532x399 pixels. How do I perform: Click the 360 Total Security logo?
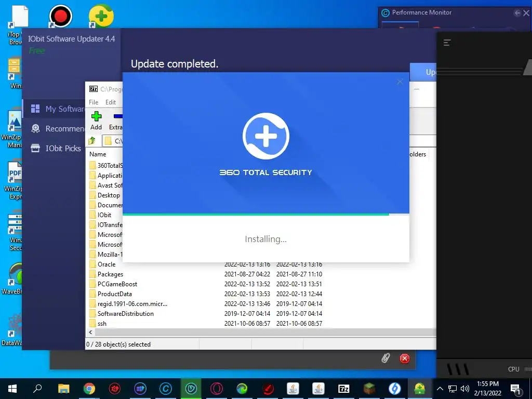pos(265,136)
